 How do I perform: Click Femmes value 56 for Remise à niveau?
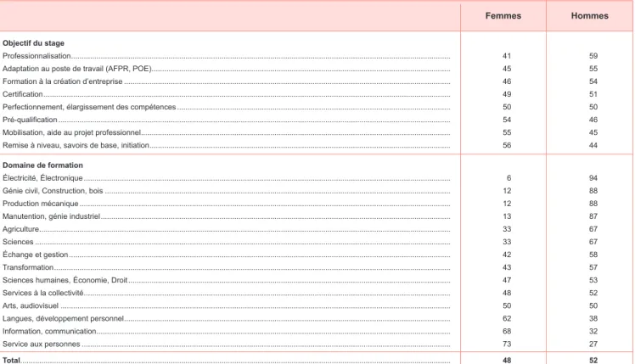507,145
